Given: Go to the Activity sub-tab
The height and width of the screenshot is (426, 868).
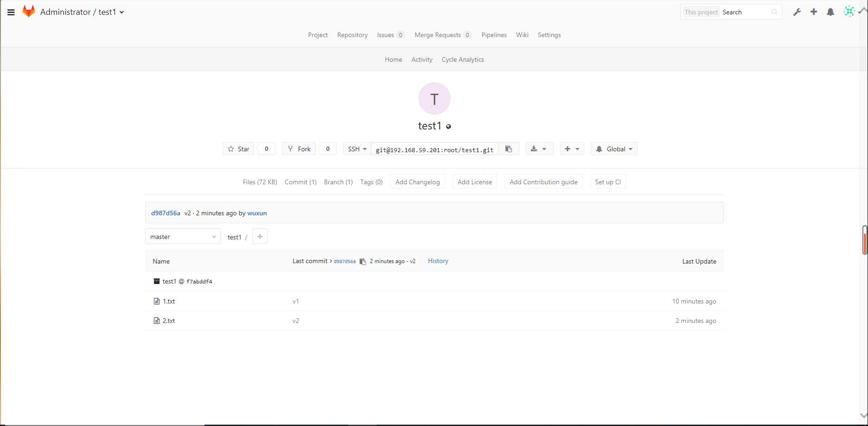Looking at the screenshot, I should (422, 59).
